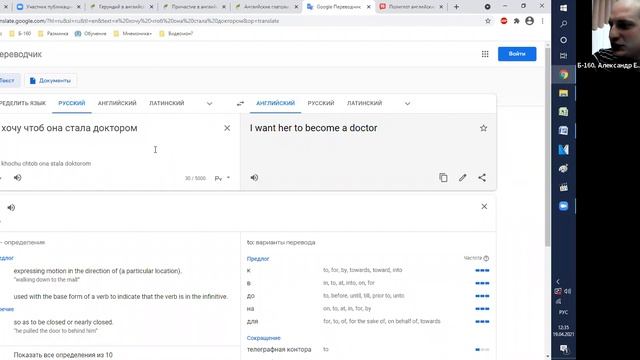Switch to Excel on the taskbar

point(564,112)
